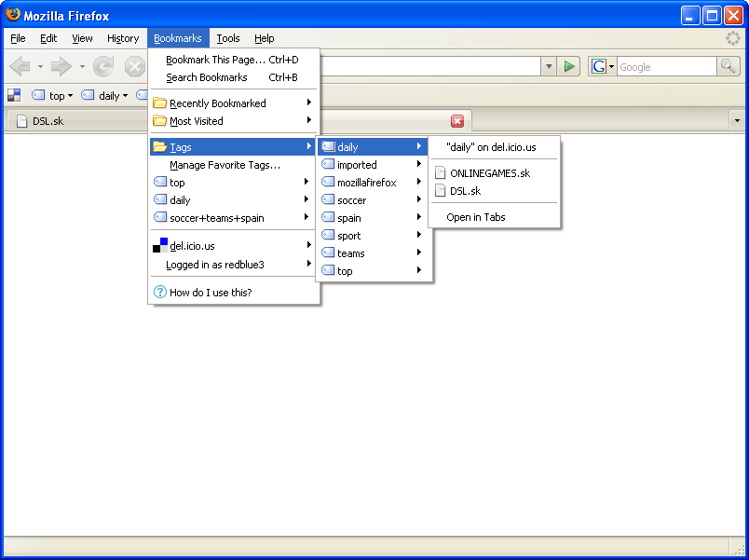749x560 pixels.
Task: Open the address bar history dropdown
Action: 549,66
